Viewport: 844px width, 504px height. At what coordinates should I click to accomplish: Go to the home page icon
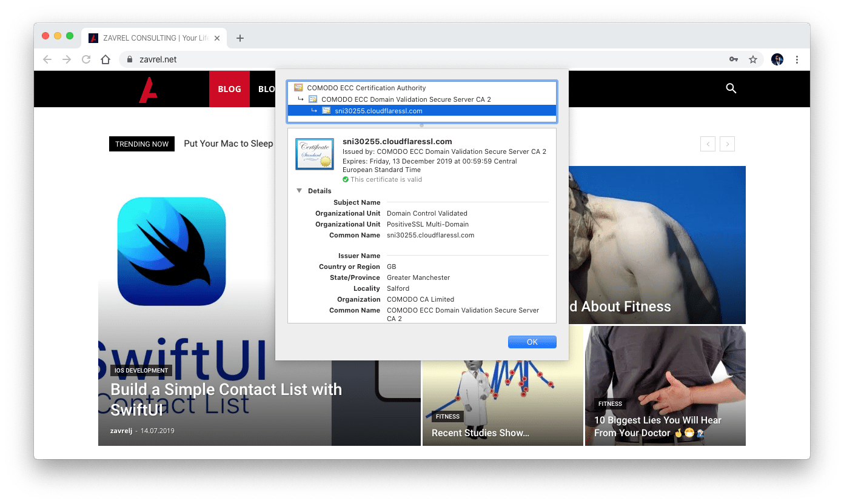(105, 59)
